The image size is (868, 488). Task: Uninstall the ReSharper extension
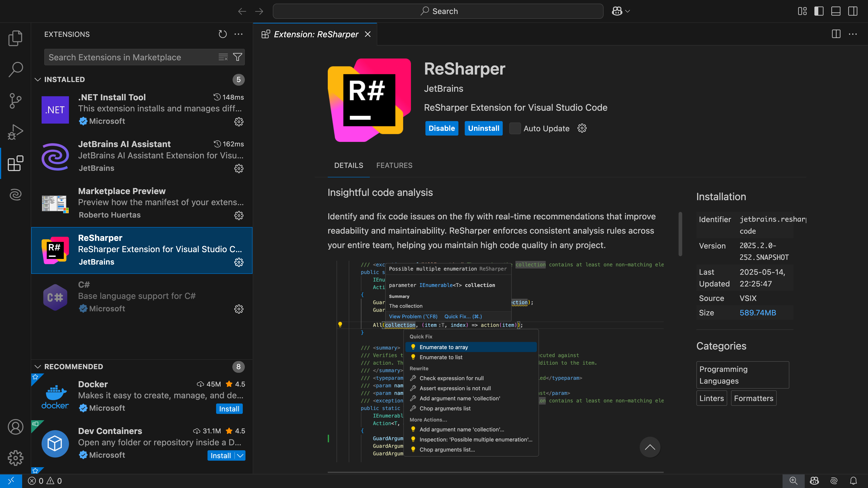[x=483, y=128]
